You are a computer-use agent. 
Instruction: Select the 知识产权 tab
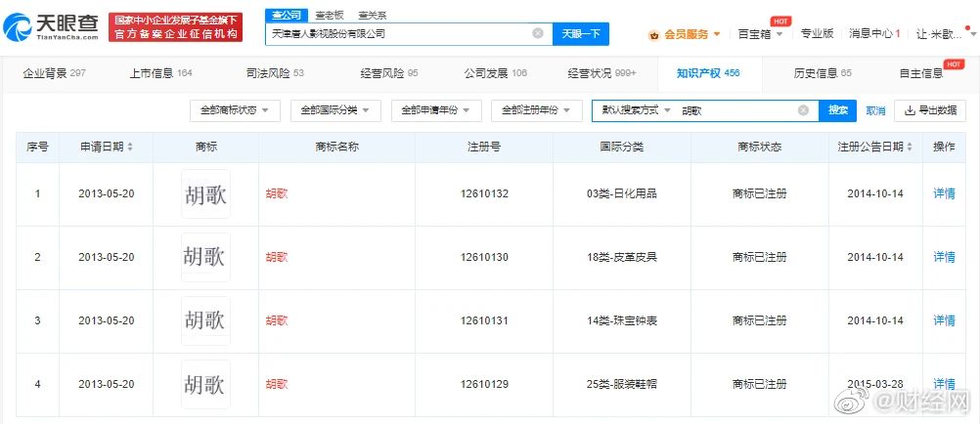709,73
